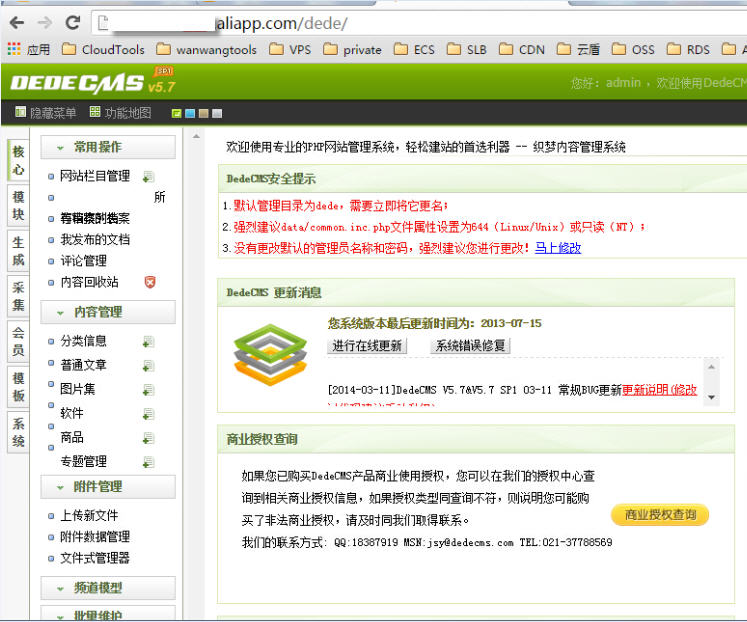
Task: Select the blue theme swatch
Action: [190, 113]
